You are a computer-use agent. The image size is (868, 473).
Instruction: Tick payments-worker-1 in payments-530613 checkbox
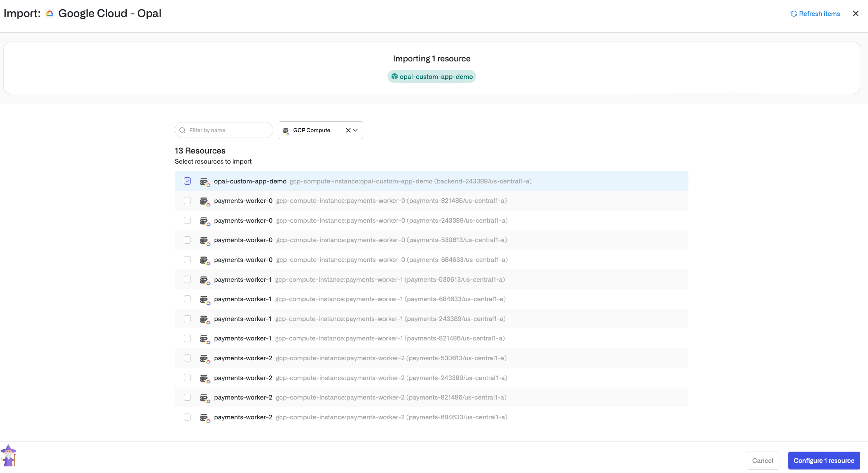click(x=187, y=279)
